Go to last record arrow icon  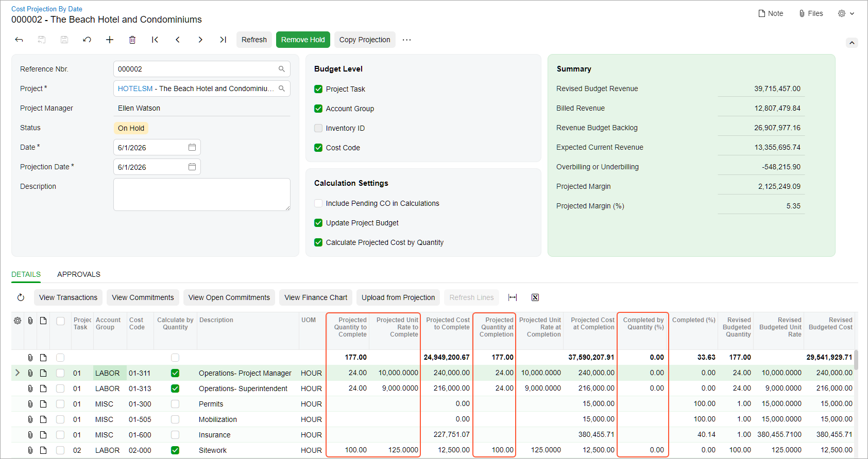coord(223,40)
